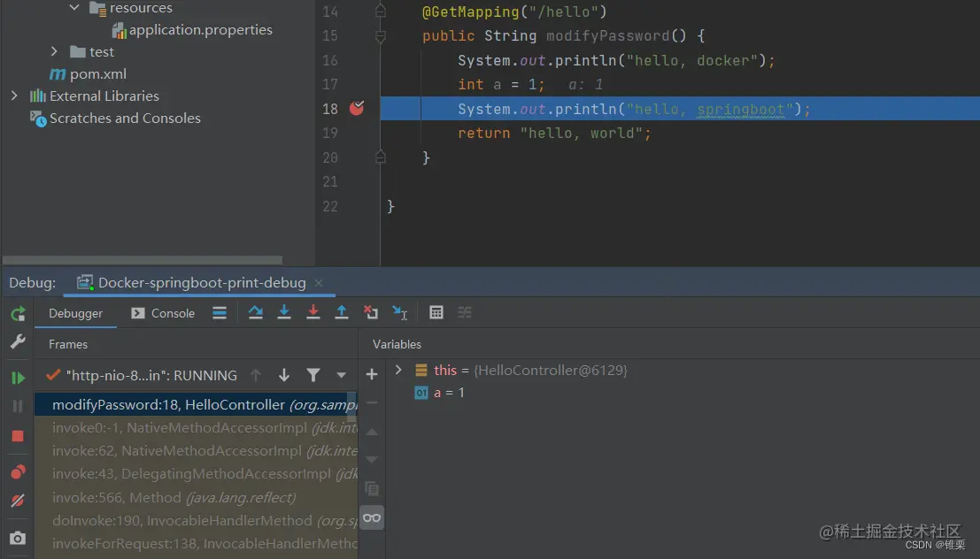The image size is (980, 559).
Task: Duplicate watch copy icon
Action: (x=372, y=488)
